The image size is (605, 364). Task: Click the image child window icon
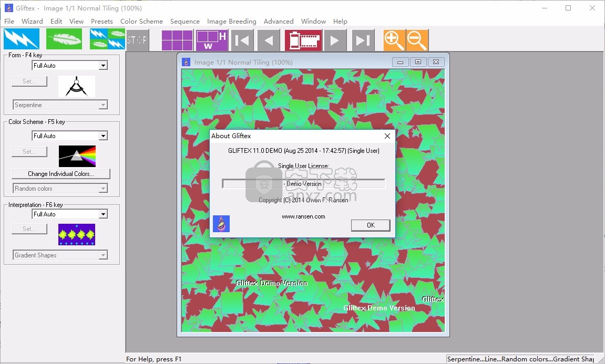pos(186,62)
